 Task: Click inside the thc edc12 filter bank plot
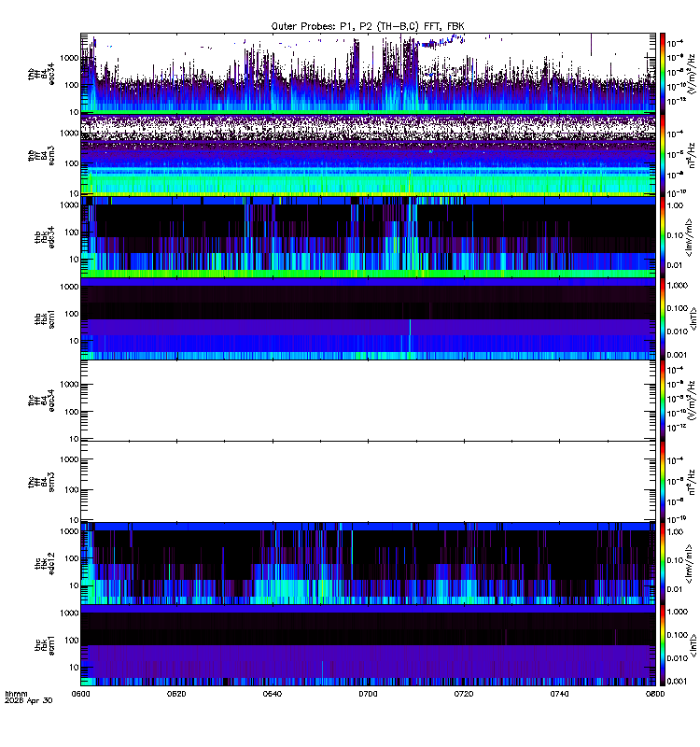point(368,564)
